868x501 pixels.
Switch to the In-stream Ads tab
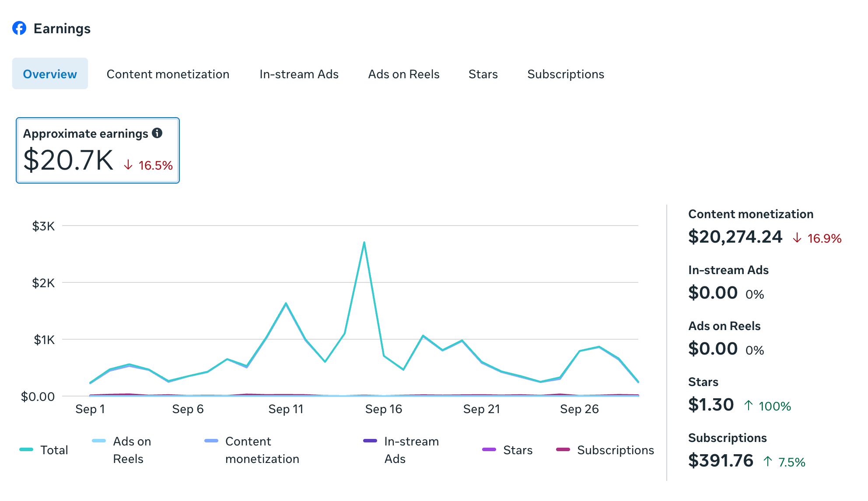pos(299,74)
